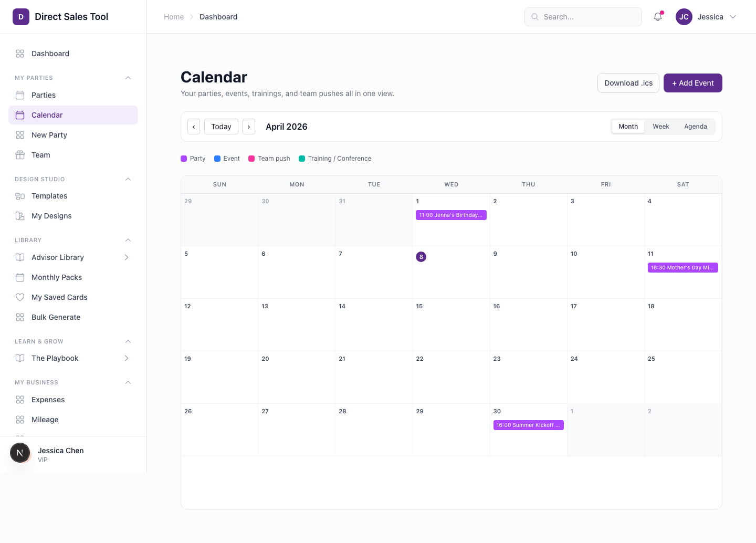Click the Team gift icon in sidebar
The height and width of the screenshot is (543, 756).
click(20, 155)
